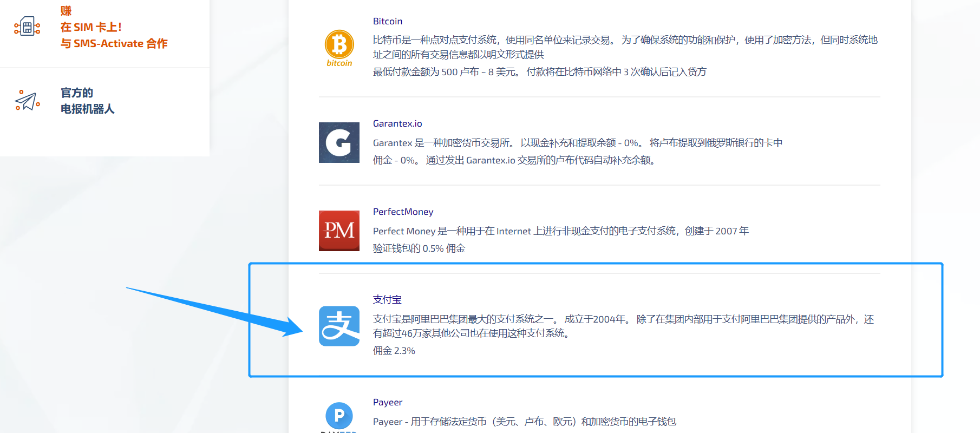Click the line starting 佣金 - 0%。通过发出 Garantex.io
Image resolution: width=980 pixels, height=433 pixels.
click(514, 160)
